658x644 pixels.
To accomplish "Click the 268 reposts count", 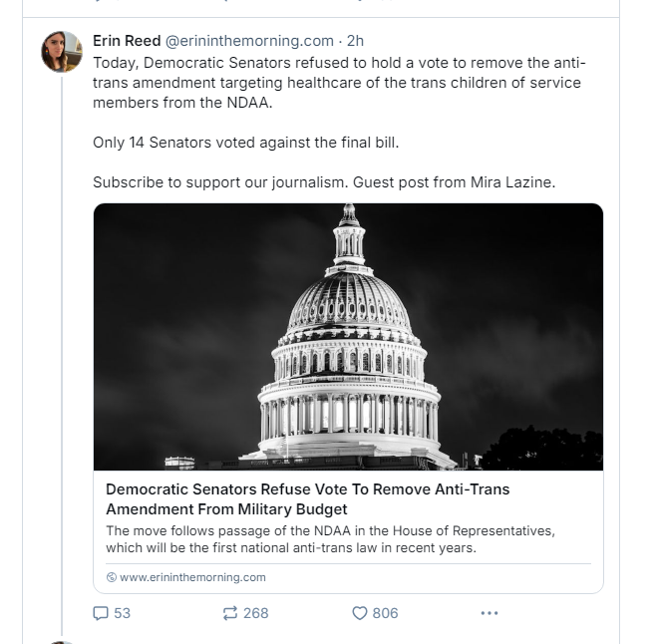I will [x=256, y=613].
